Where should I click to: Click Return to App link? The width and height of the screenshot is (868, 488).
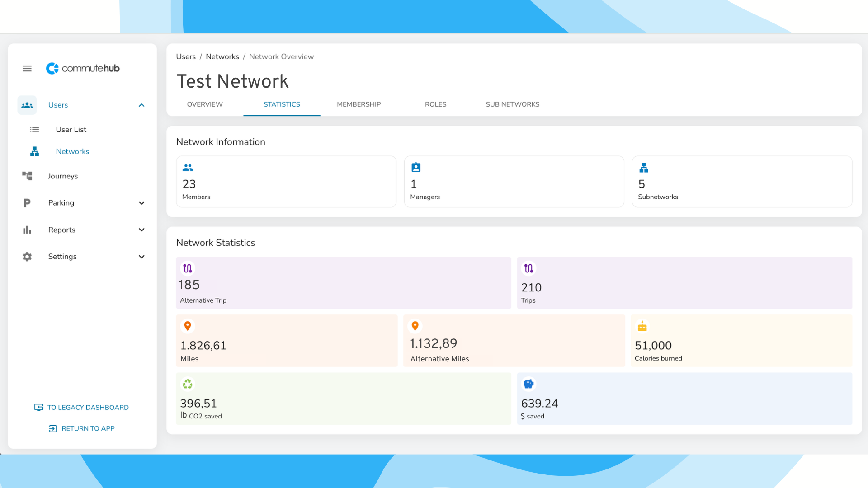[x=82, y=428]
